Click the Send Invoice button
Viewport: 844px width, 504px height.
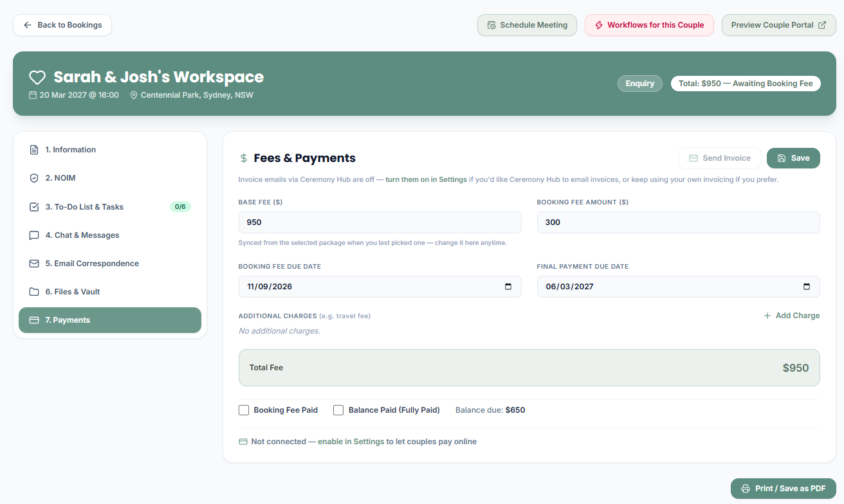click(720, 158)
